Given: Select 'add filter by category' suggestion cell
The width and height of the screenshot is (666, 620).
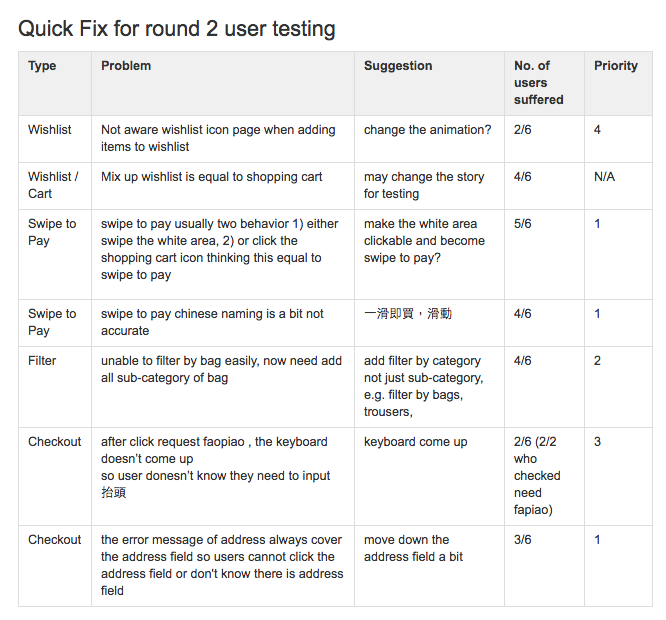Looking at the screenshot, I should [x=429, y=387].
